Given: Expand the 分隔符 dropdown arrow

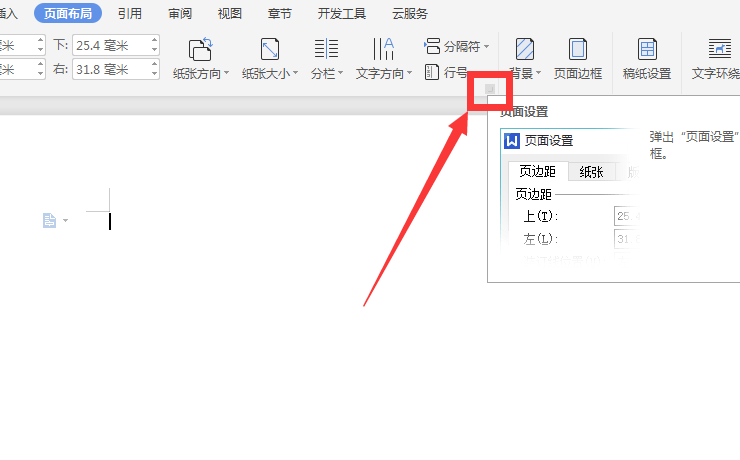Looking at the screenshot, I should pyautogui.click(x=487, y=46).
